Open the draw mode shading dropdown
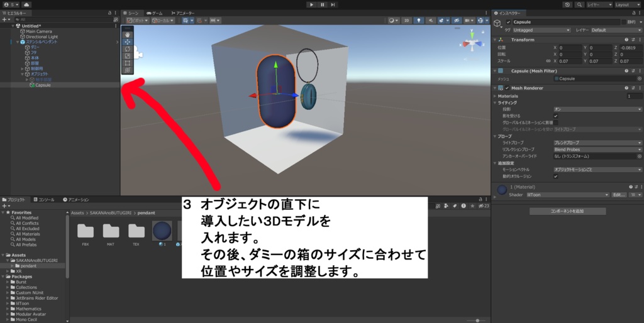Screen dimensions: 644x323 tap(394, 20)
